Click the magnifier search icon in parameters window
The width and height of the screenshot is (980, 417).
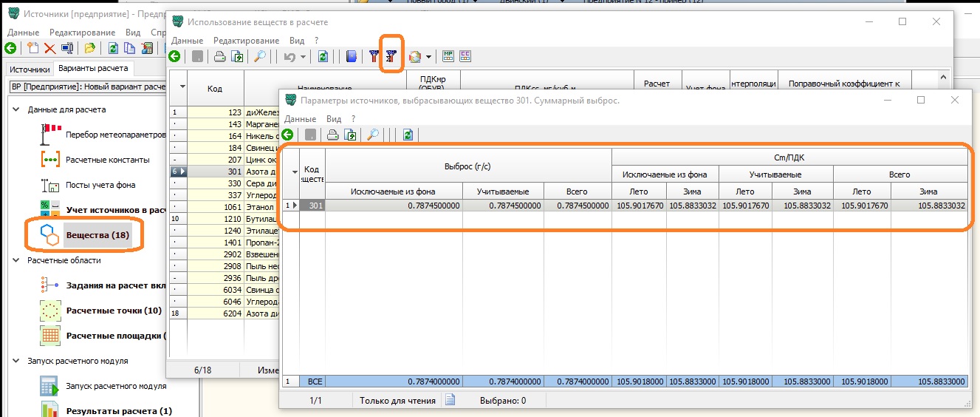373,135
